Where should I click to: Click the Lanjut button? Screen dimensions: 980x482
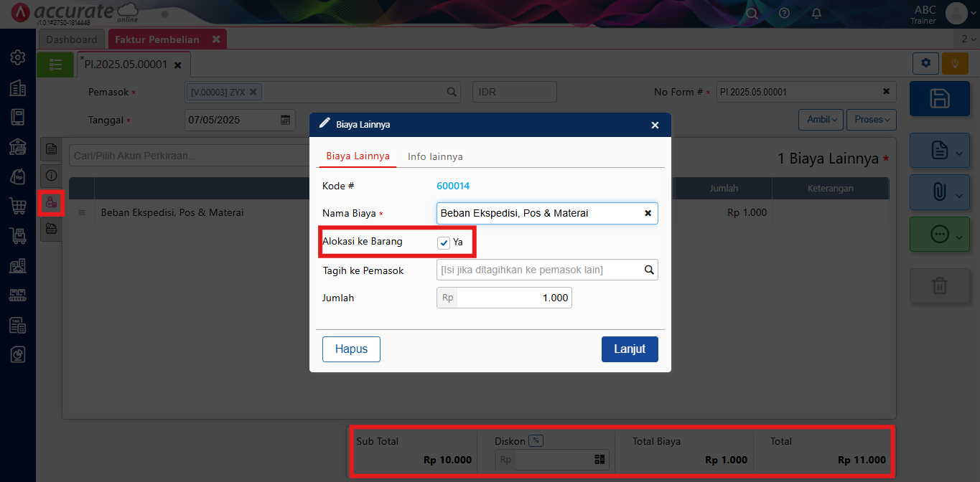pos(629,349)
